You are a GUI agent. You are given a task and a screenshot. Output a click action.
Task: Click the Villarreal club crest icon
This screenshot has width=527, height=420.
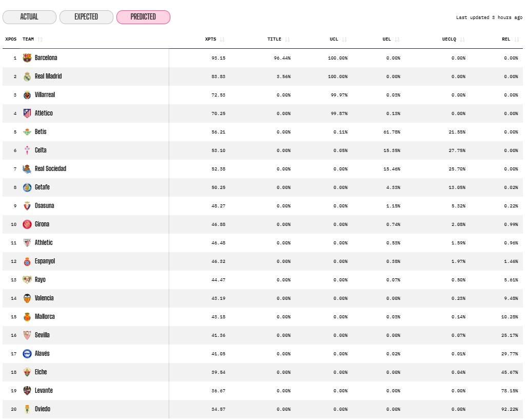click(x=27, y=95)
